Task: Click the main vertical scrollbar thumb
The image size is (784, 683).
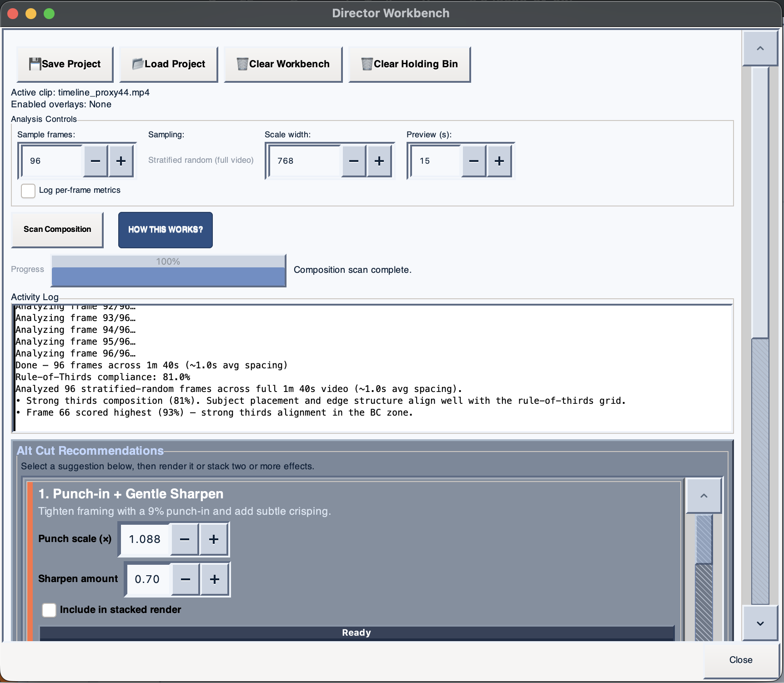Action: pyautogui.click(x=760, y=202)
